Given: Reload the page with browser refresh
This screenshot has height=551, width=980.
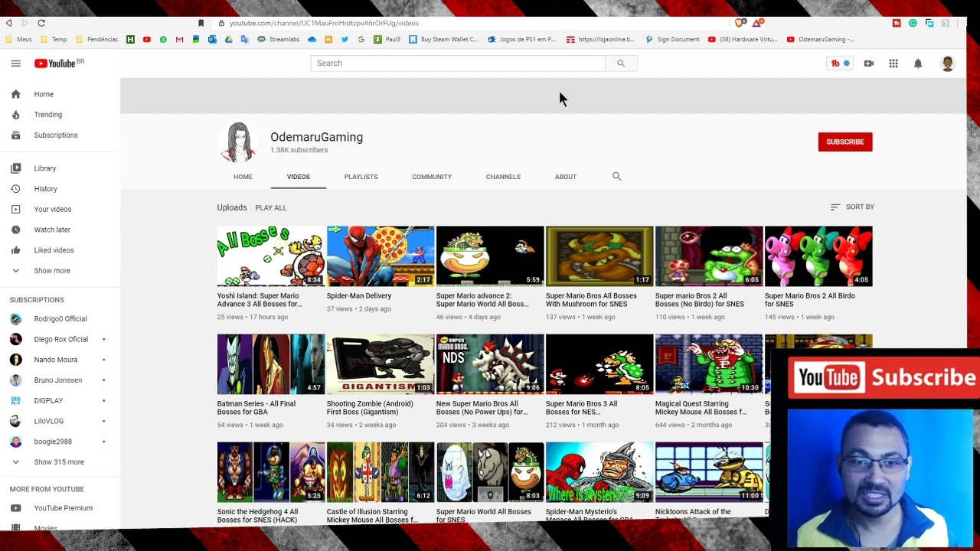Looking at the screenshot, I should [x=41, y=23].
